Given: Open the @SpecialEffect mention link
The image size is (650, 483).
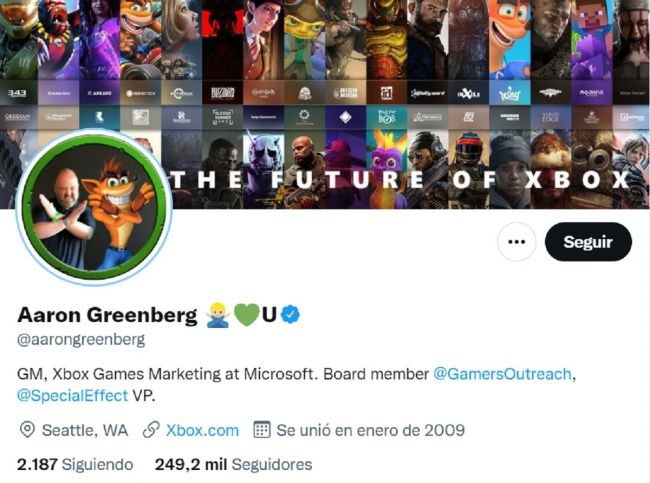Looking at the screenshot, I should pyautogui.click(x=73, y=395).
